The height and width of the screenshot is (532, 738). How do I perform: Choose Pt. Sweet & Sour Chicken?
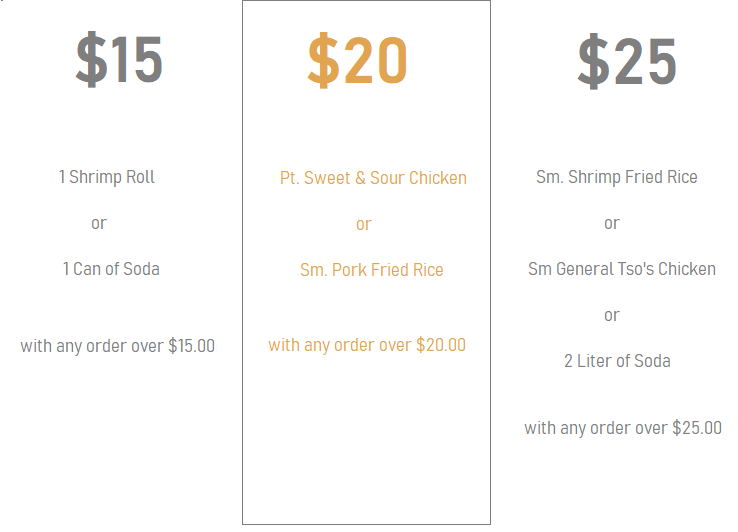[373, 178]
